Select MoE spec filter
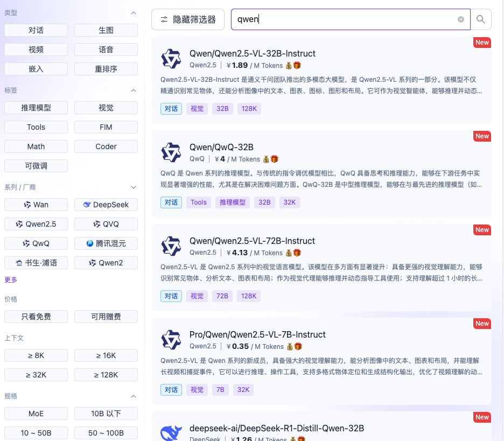 (36, 414)
